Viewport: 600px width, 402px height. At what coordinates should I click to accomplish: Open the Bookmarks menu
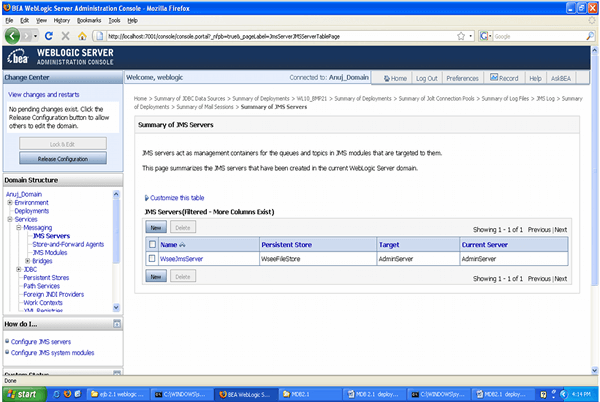[90, 19]
